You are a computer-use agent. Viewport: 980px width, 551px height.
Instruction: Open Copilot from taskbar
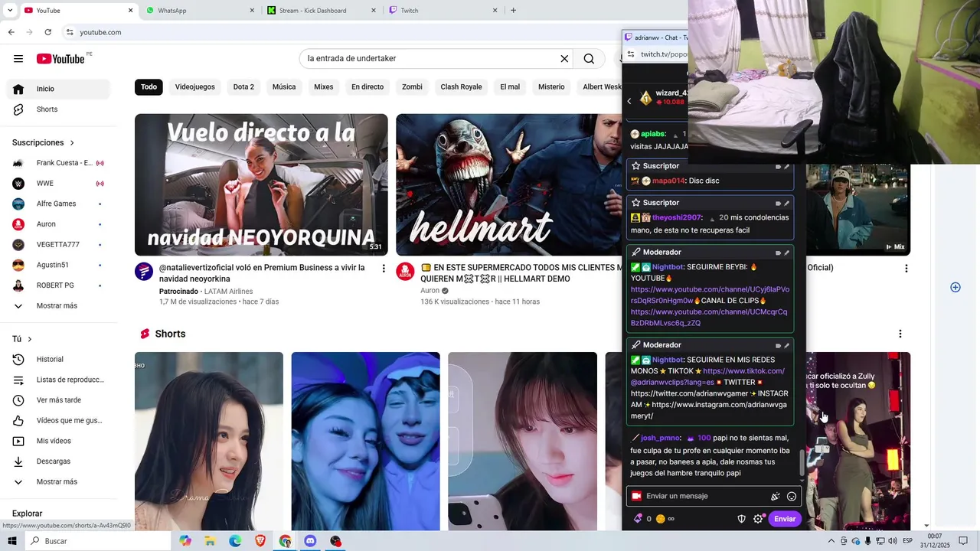(185, 541)
